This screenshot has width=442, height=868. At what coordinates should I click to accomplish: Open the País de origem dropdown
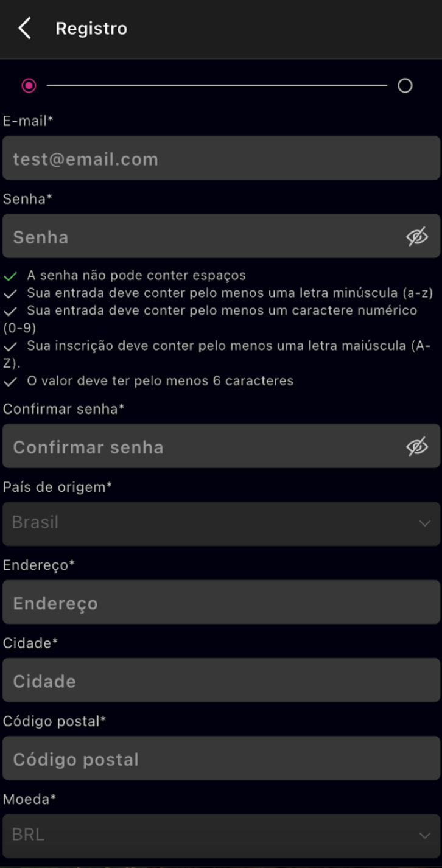coord(220,523)
